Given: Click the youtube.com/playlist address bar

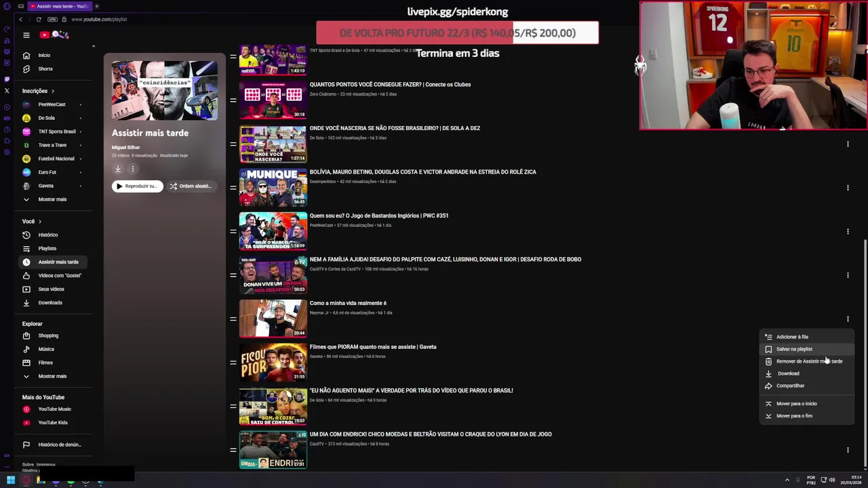Looking at the screenshot, I should (99, 19).
